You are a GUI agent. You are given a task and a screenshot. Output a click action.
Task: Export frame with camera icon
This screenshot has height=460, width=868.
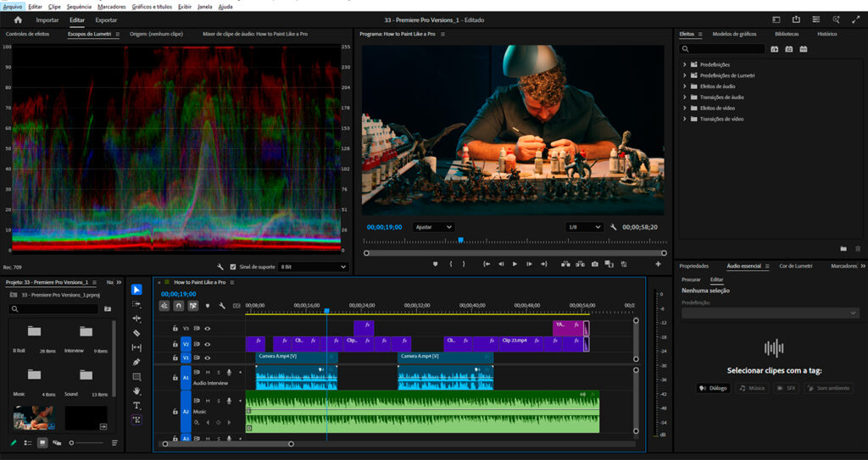click(594, 264)
